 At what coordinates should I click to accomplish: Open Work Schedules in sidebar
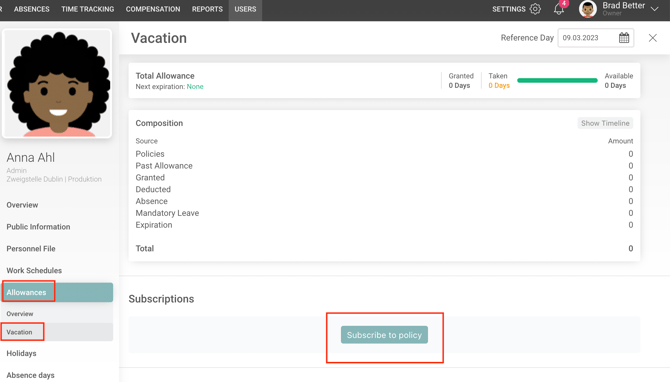click(x=34, y=270)
